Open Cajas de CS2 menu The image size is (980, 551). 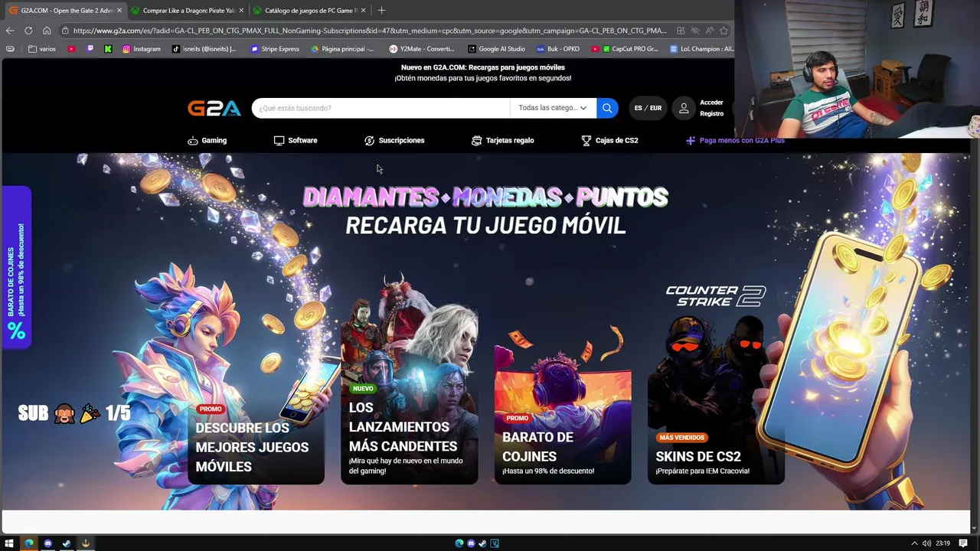(x=609, y=141)
